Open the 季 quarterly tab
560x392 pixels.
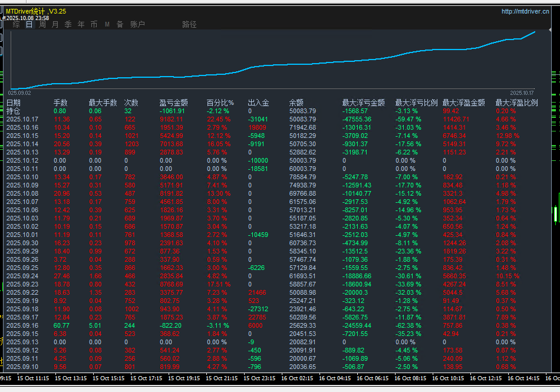pyautogui.click(x=68, y=25)
